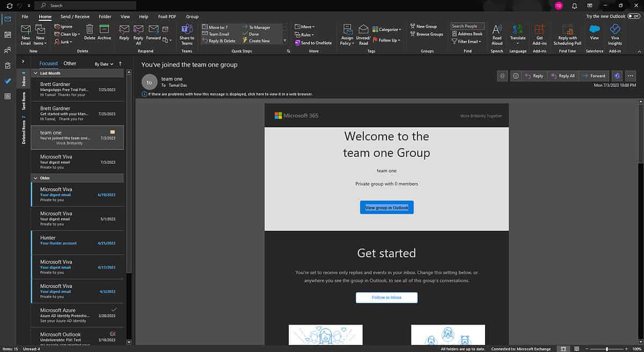This screenshot has width=644, height=352.
Task: Open Address Book
Action: [x=466, y=34]
